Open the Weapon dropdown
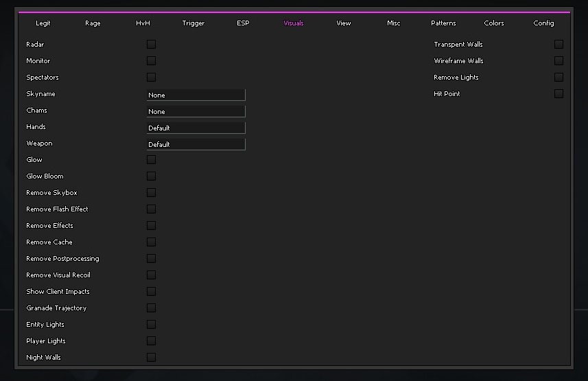The image size is (588, 381). pos(196,144)
